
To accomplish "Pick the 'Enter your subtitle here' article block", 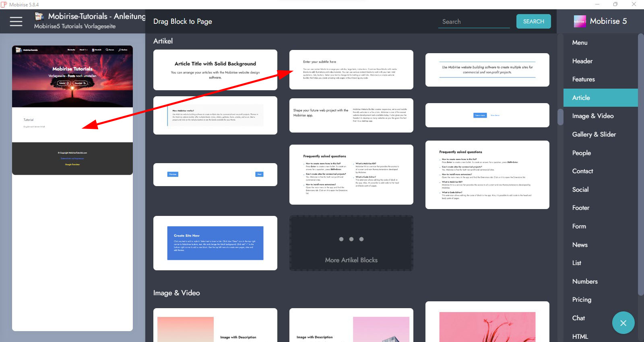I will tap(351, 70).
